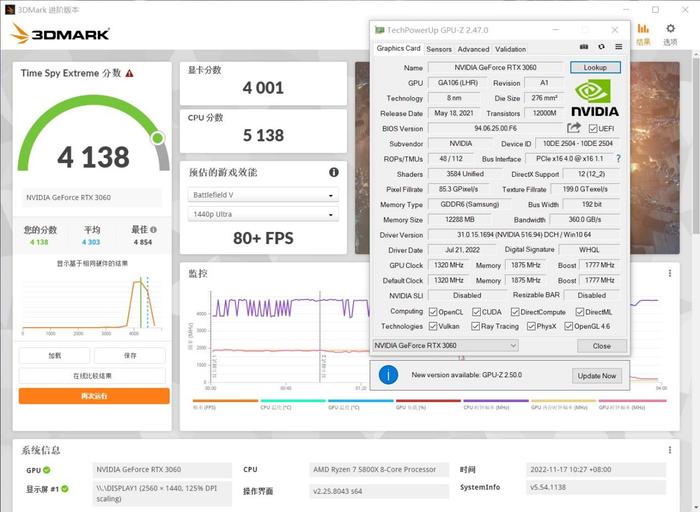Click the GPU name field in GPU-Z
Image resolution: width=700 pixels, height=512 pixels.
[x=495, y=67]
